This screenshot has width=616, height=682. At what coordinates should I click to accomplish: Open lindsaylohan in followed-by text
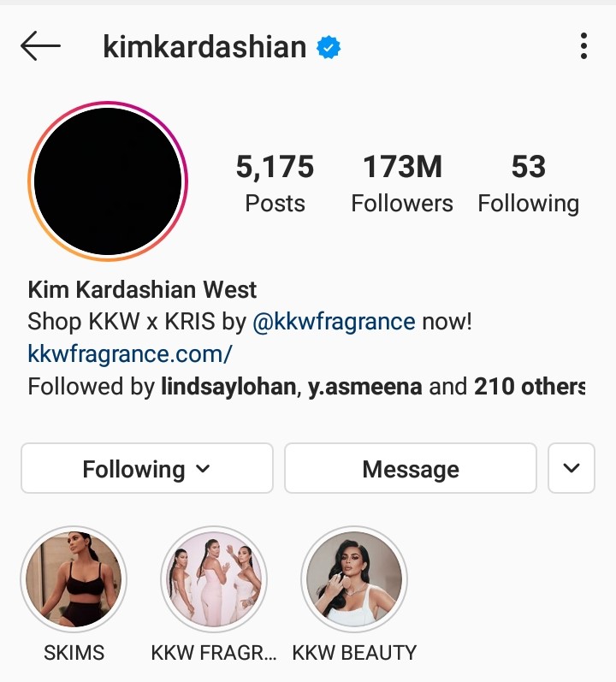tap(228, 387)
